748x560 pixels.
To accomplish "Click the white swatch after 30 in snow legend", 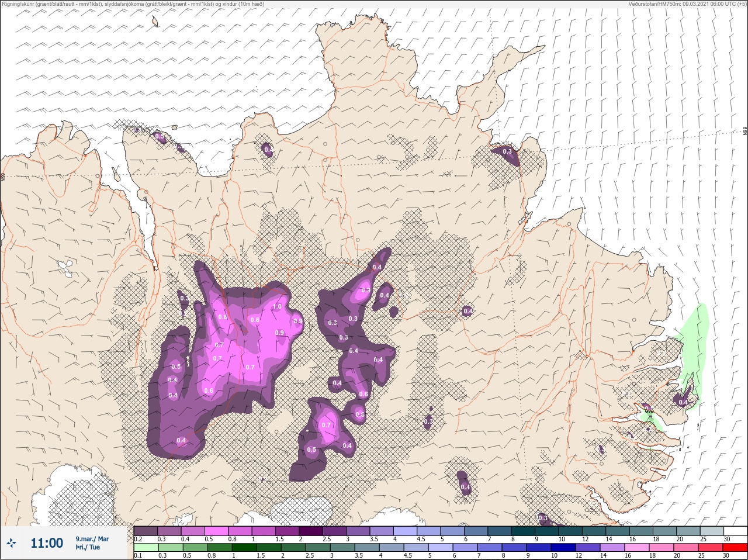I will 736,531.
